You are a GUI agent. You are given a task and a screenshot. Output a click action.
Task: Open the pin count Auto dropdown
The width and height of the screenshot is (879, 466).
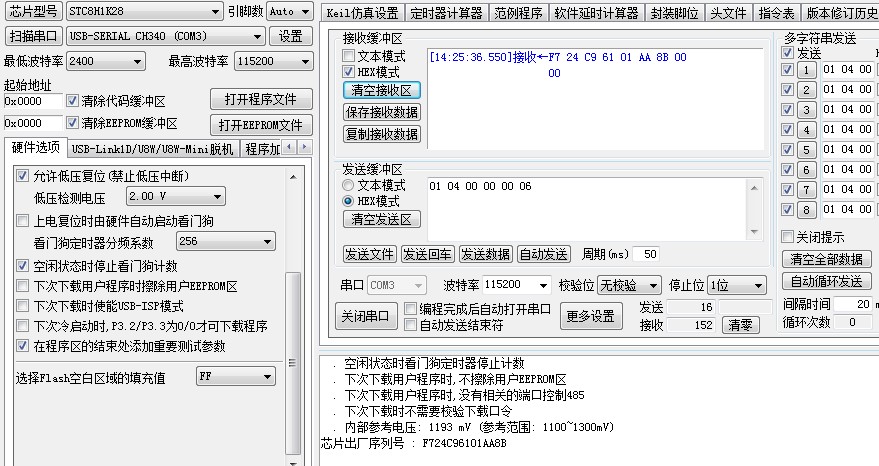pos(290,11)
